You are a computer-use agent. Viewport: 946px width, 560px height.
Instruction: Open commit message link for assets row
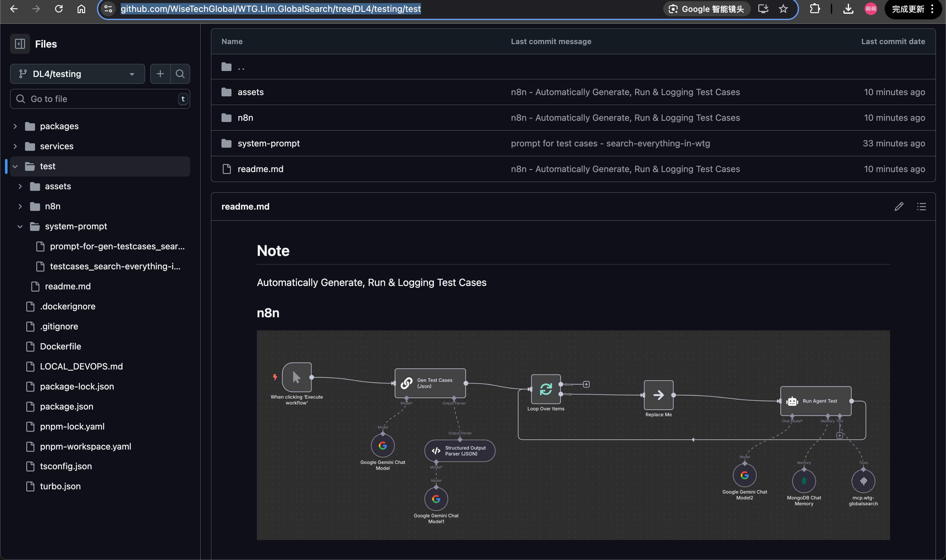[625, 92]
